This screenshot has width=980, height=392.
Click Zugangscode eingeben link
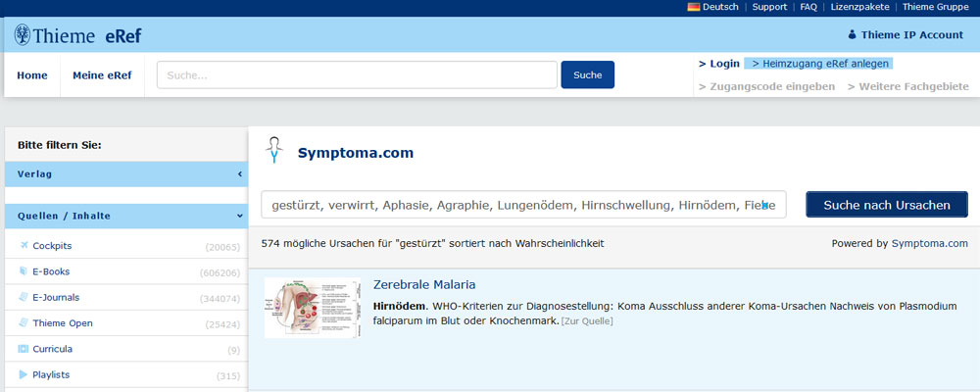(x=767, y=87)
